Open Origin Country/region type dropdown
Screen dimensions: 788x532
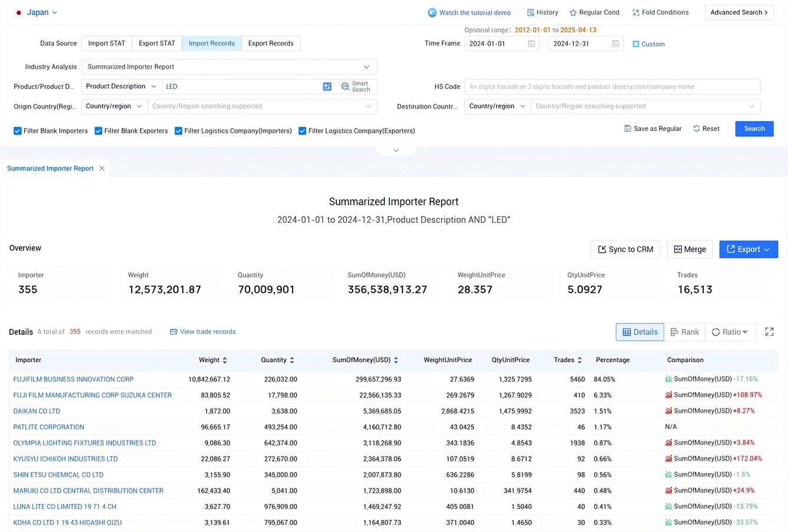coord(114,106)
